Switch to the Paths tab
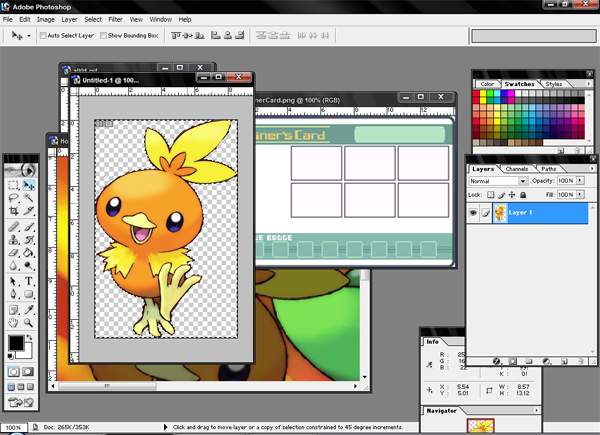 pyautogui.click(x=549, y=169)
